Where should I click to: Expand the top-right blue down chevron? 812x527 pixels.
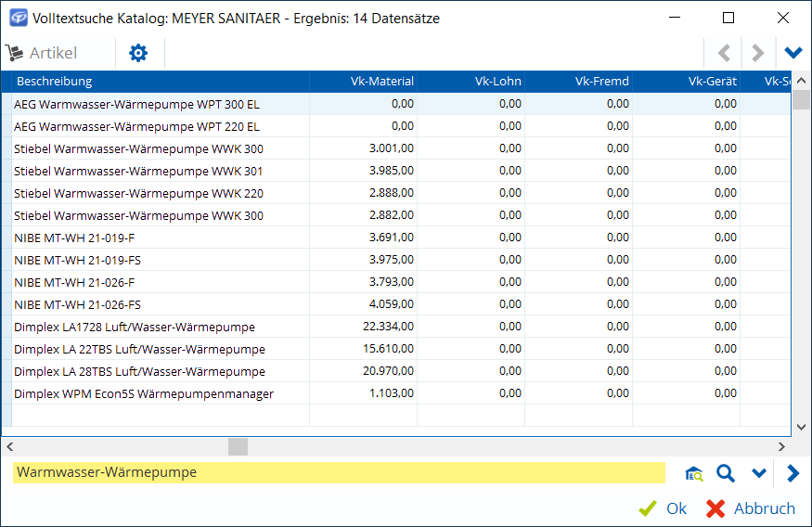coord(793,53)
